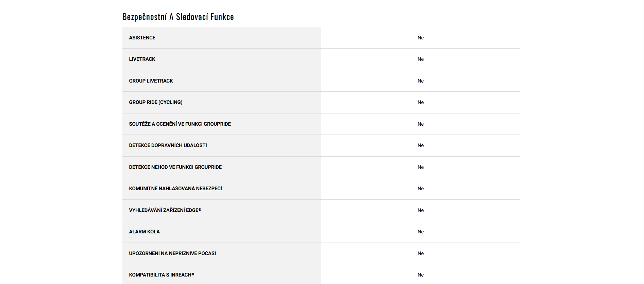Click the Detekce dopravních událostí label
644x284 pixels.
168,145
